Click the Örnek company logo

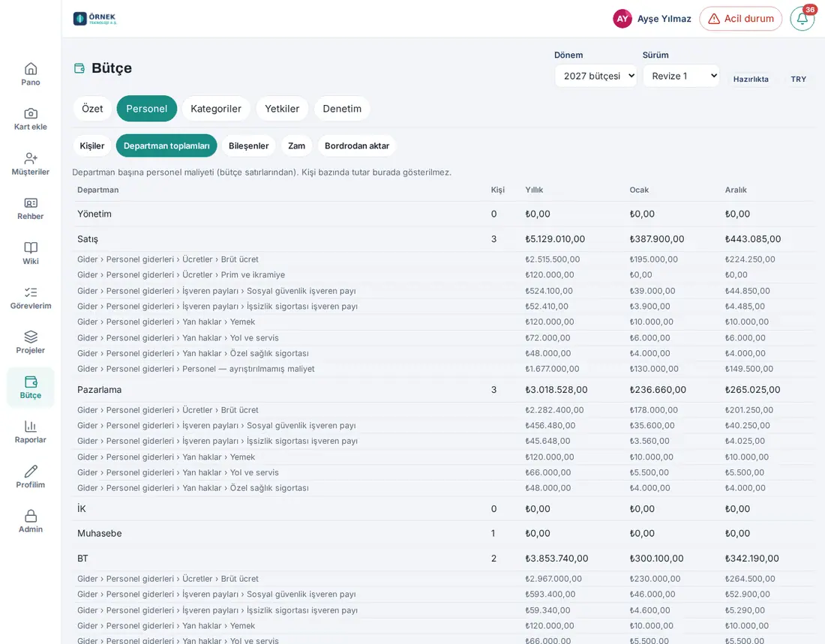point(94,19)
